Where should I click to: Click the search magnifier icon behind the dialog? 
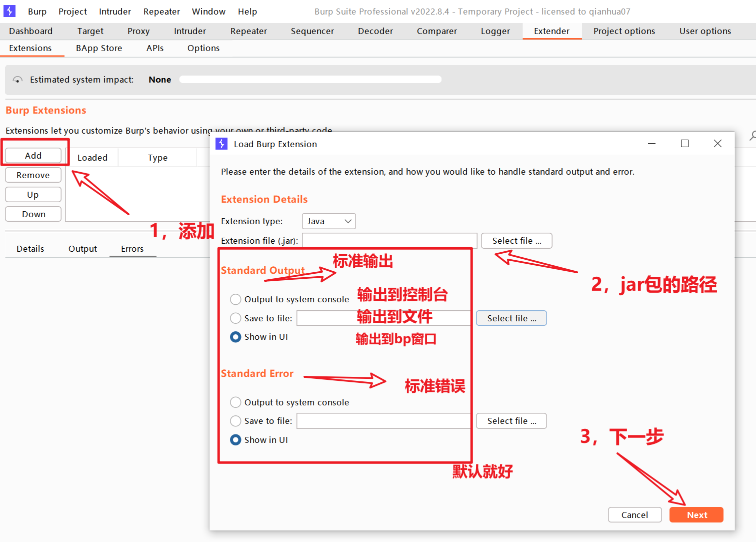[752, 136]
